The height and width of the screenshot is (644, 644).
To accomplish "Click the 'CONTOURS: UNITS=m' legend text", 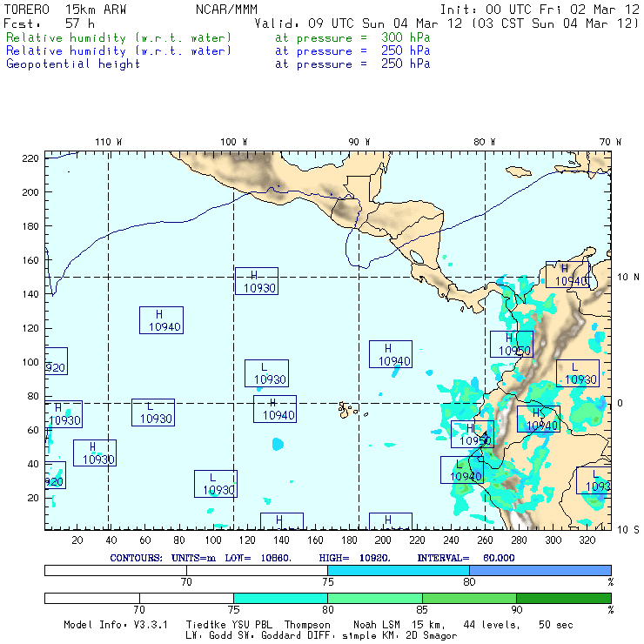I will [163, 558].
